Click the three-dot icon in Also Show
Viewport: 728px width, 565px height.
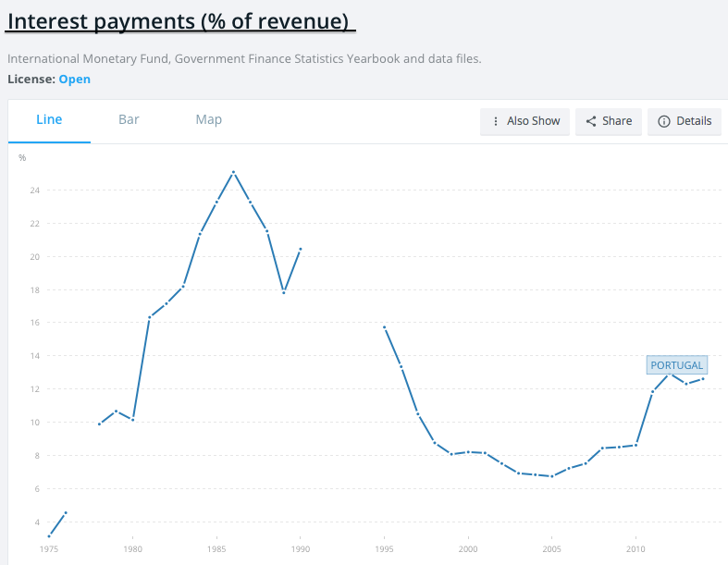(496, 121)
